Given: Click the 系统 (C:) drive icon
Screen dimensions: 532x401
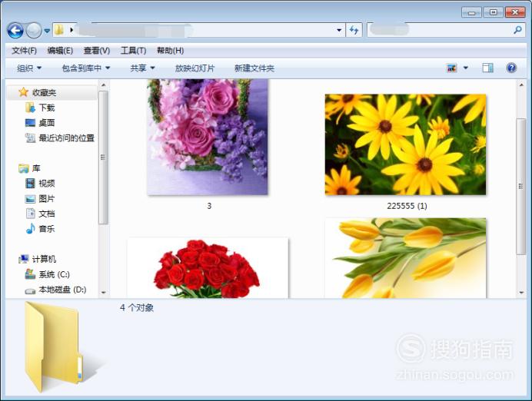Looking at the screenshot, I should pos(30,274).
